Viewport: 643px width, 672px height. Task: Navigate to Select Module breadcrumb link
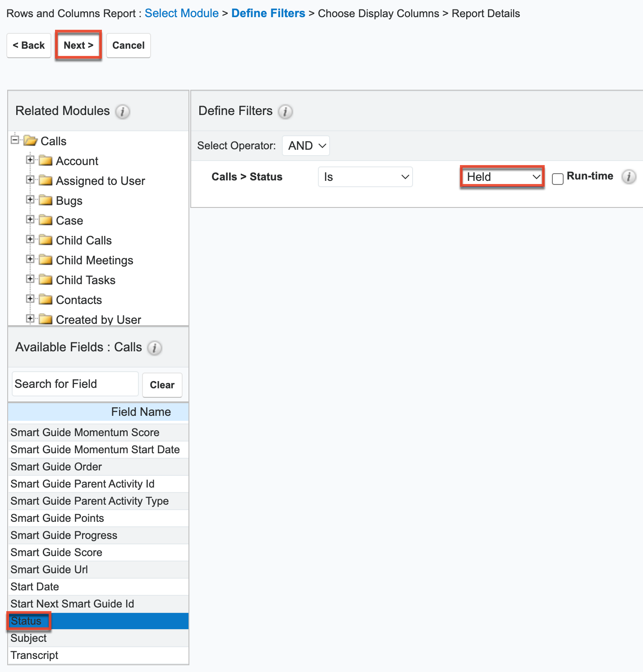181,13
